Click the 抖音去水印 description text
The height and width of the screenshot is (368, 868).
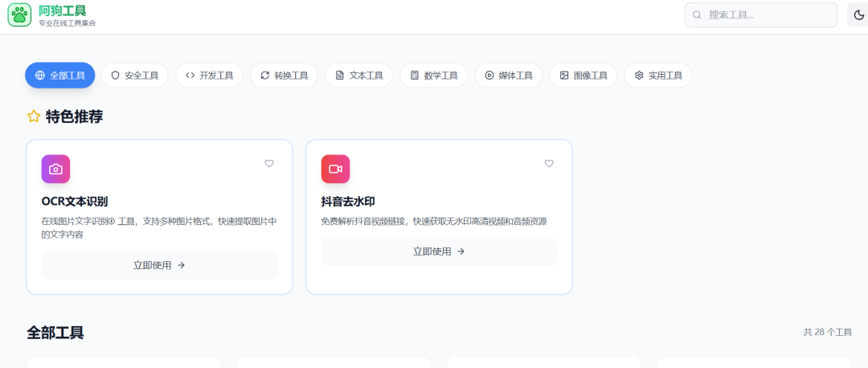pos(434,221)
